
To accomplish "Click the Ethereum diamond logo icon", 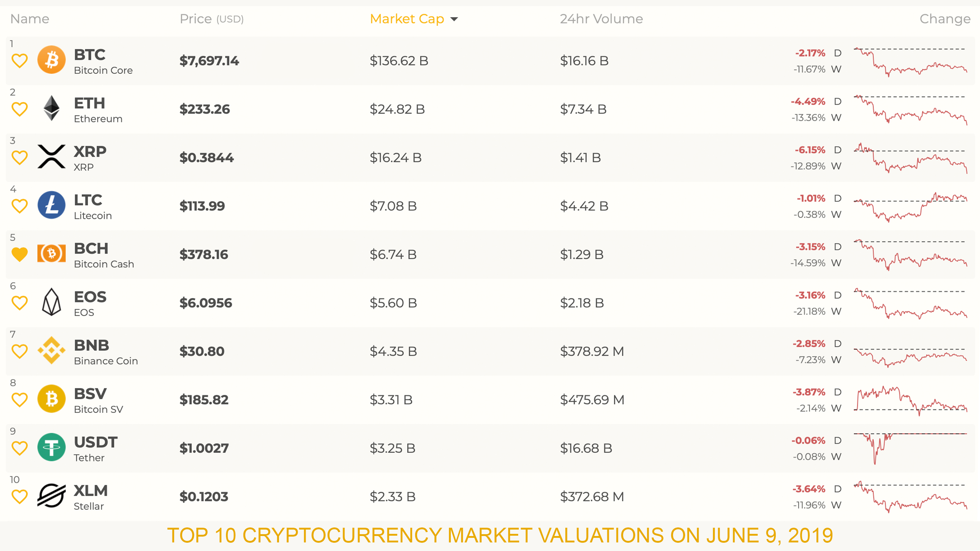I will click(51, 108).
